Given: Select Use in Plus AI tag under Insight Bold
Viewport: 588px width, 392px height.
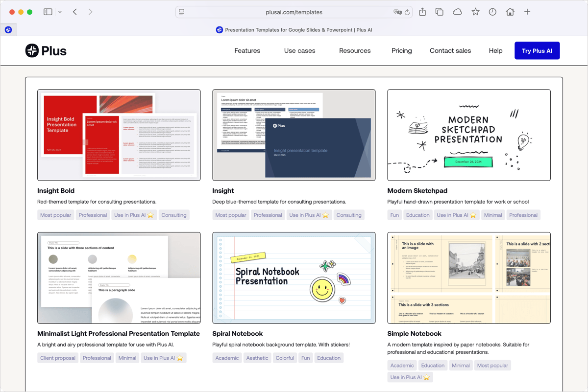Looking at the screenshot, I should [x=134, y=215].
